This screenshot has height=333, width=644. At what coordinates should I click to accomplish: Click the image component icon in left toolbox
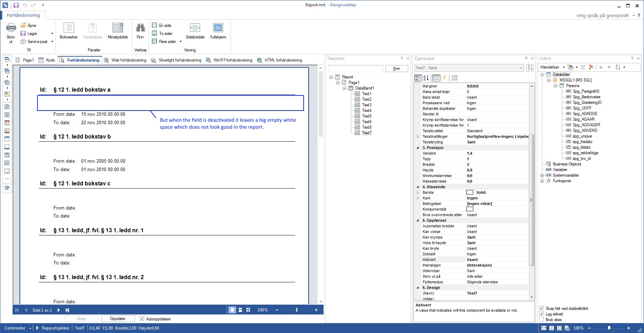pyautogui.click(x=7, y=171)
